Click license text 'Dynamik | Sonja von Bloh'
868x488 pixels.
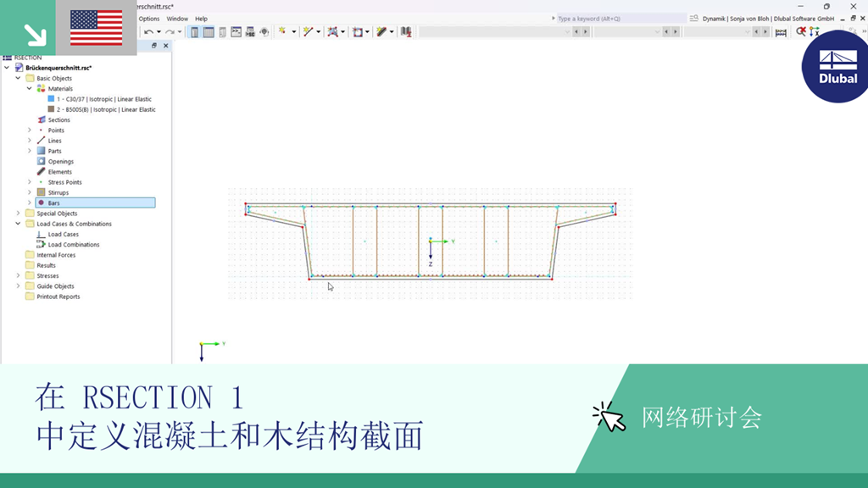[x=736, y=19]
